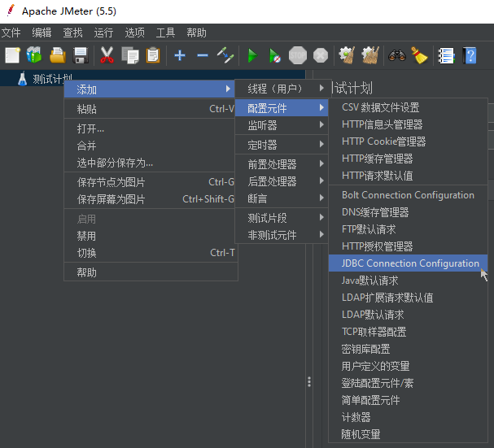
Task: Open the Templates icon in toolbar
Action: tap(33, 55)
